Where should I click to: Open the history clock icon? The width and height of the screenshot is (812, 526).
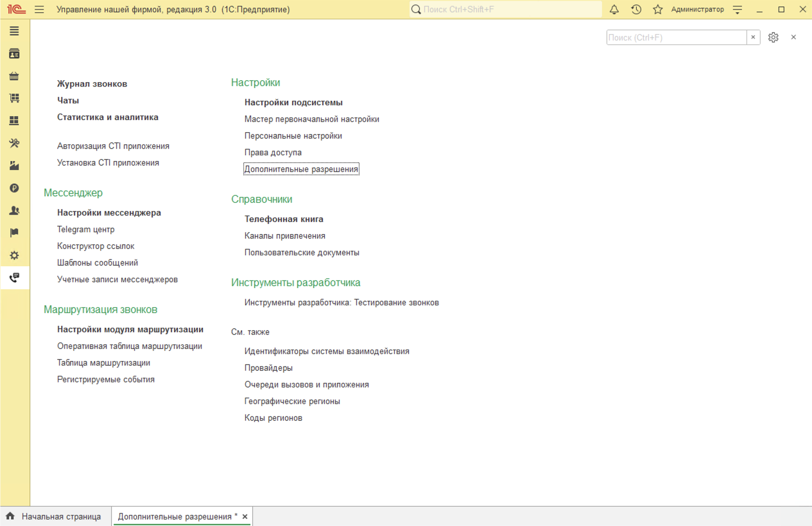pos(636,10)
